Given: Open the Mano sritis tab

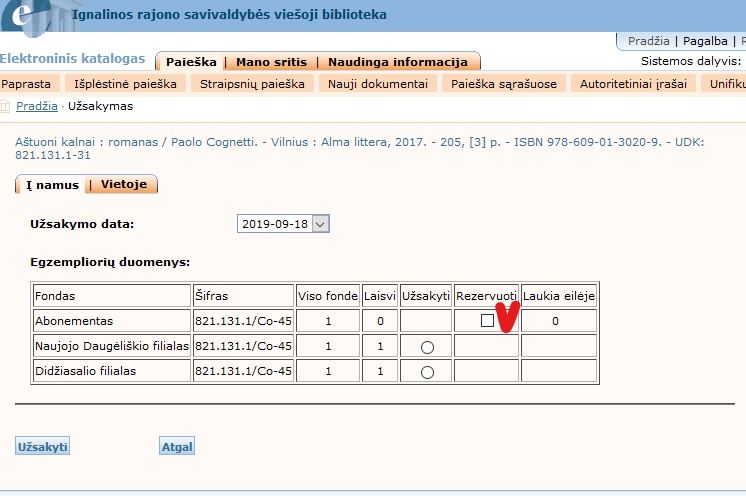Looking at the screenshot, I should [271, 62].
